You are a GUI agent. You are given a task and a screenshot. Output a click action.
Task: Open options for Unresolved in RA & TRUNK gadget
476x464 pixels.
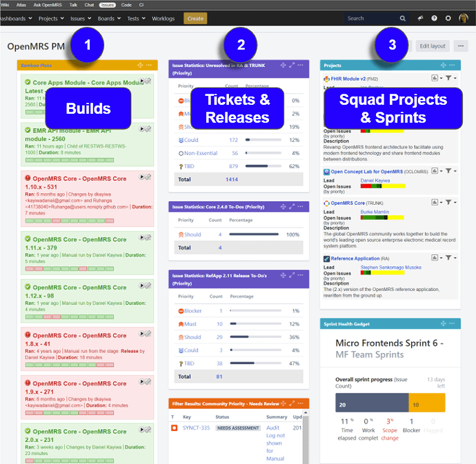coord(300,65)
